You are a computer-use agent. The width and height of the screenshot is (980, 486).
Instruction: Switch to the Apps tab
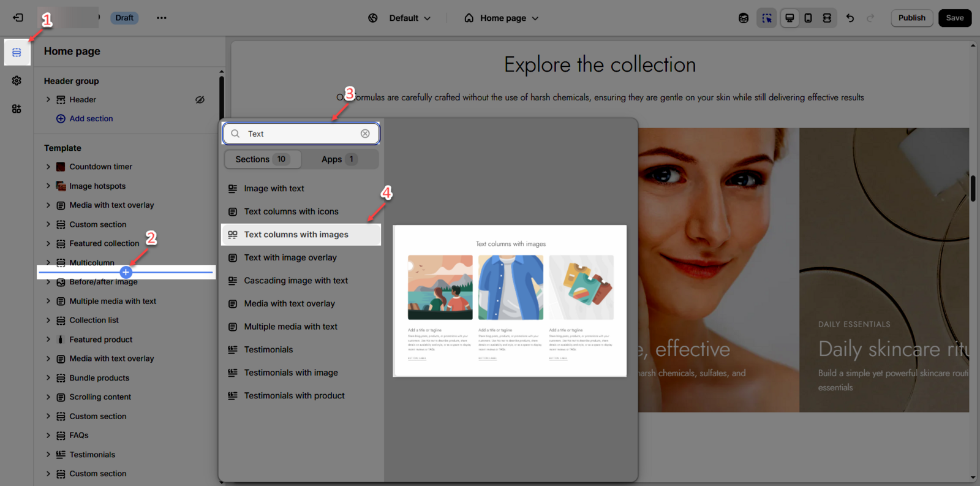339,159
